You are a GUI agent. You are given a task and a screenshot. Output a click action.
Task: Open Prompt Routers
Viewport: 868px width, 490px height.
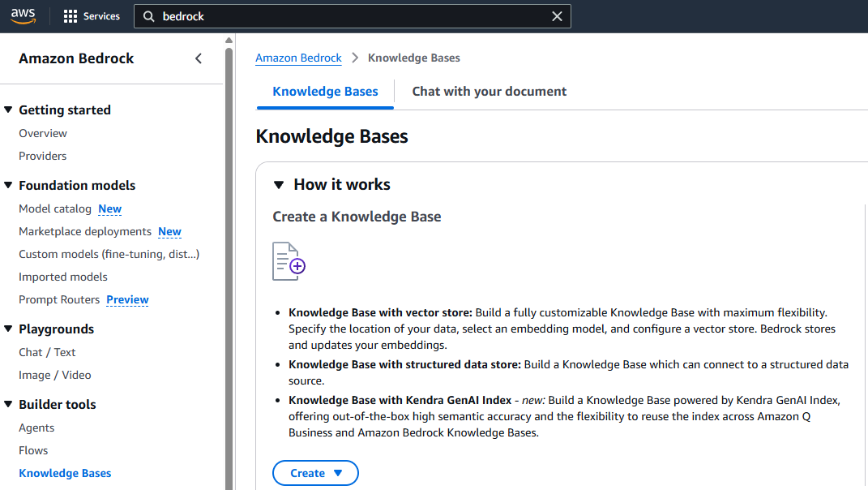pyautogui.click(x=59, y=300)
